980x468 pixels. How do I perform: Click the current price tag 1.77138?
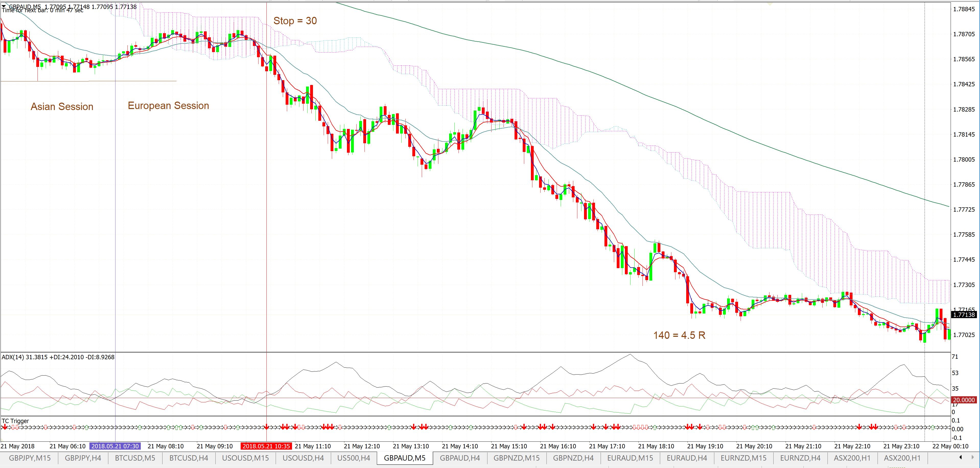pyautogui.click(x=964, y=315)
